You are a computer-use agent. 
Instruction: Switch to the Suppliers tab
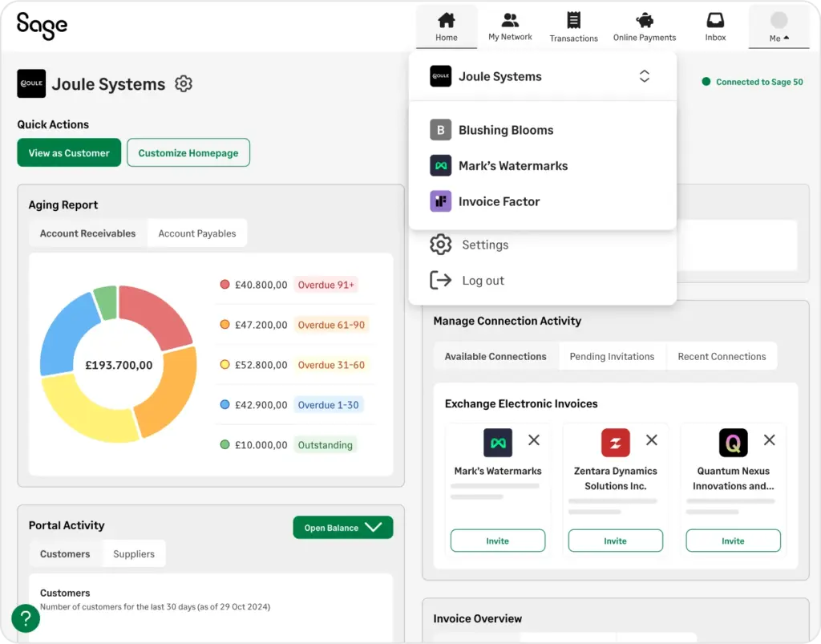coord(134,554)
